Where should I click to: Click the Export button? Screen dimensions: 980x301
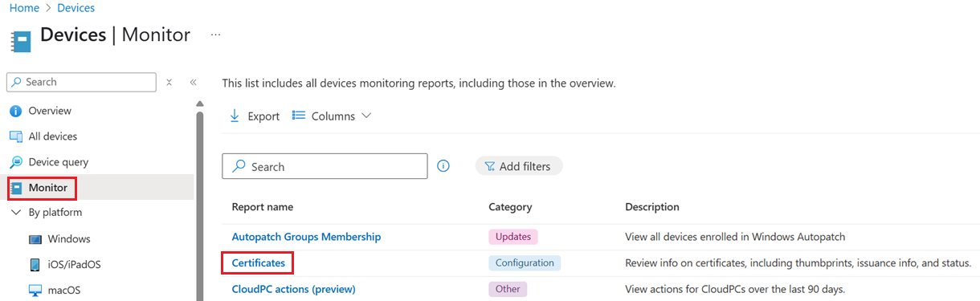(x=255, y=116)
